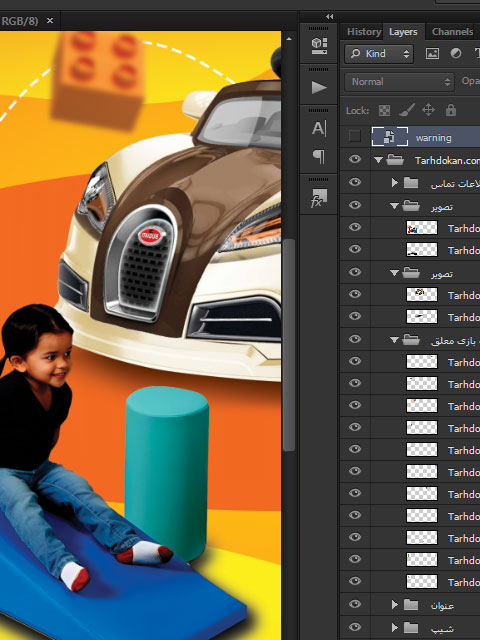Collapse the Tarhdokan.com group
Viewport: 480px width, 640px height.
click(x=378, y=160)
